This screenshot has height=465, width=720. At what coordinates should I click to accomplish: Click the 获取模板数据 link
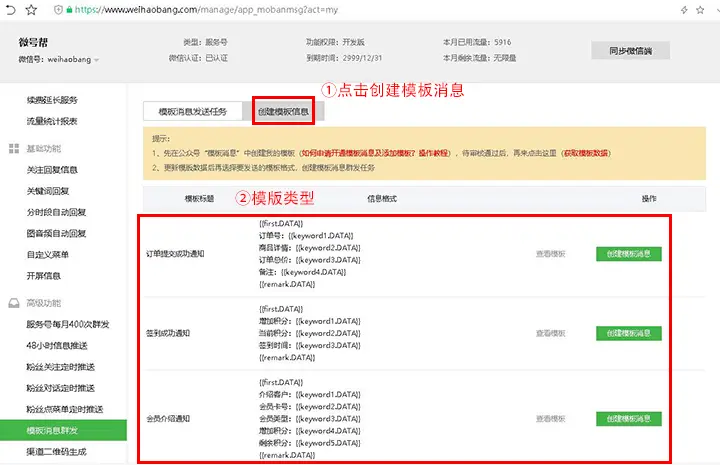click(586, 153)
